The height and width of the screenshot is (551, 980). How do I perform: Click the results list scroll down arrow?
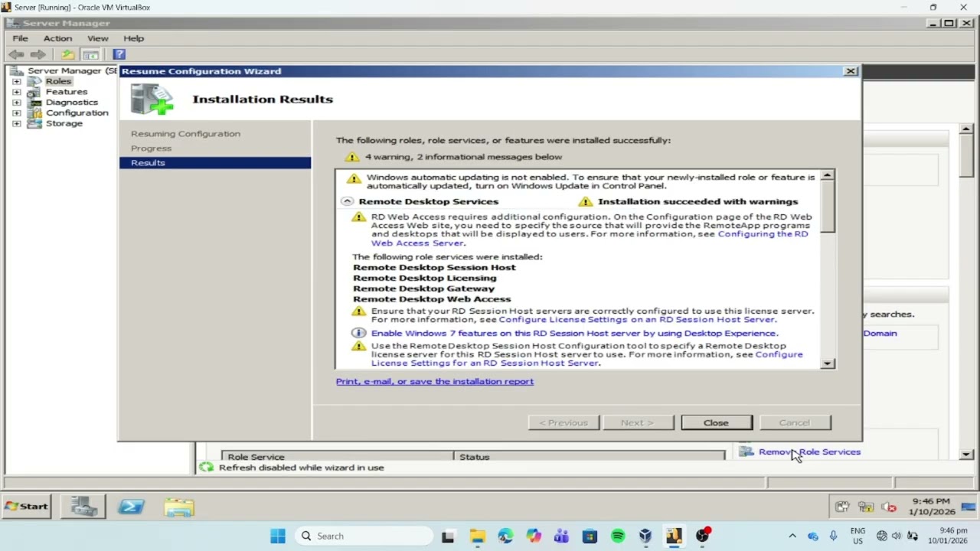[827, 364]
